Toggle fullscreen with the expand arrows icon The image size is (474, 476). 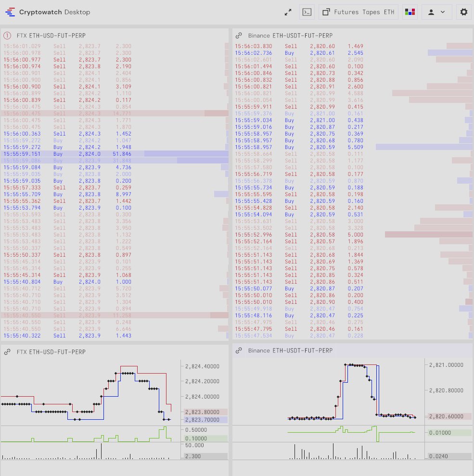(288, 12)
